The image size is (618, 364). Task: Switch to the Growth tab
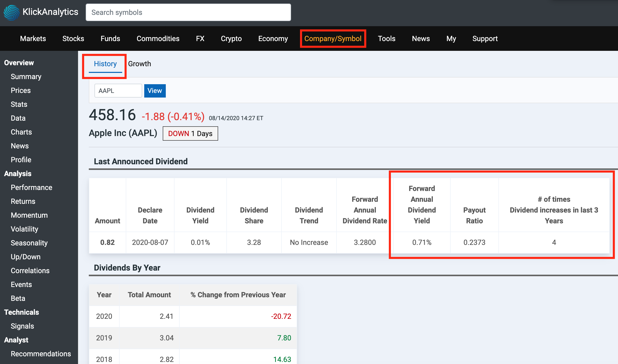pos(139,64)
